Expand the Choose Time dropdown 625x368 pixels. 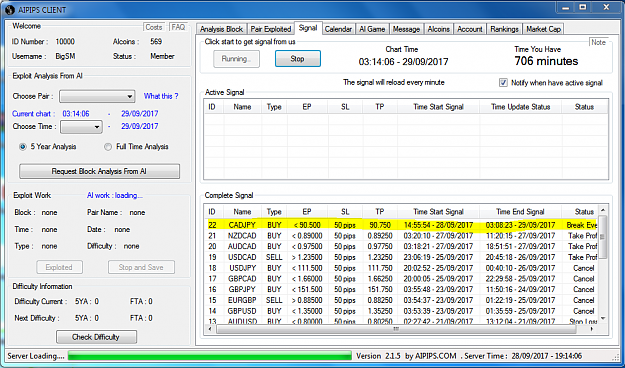[81, 127]
